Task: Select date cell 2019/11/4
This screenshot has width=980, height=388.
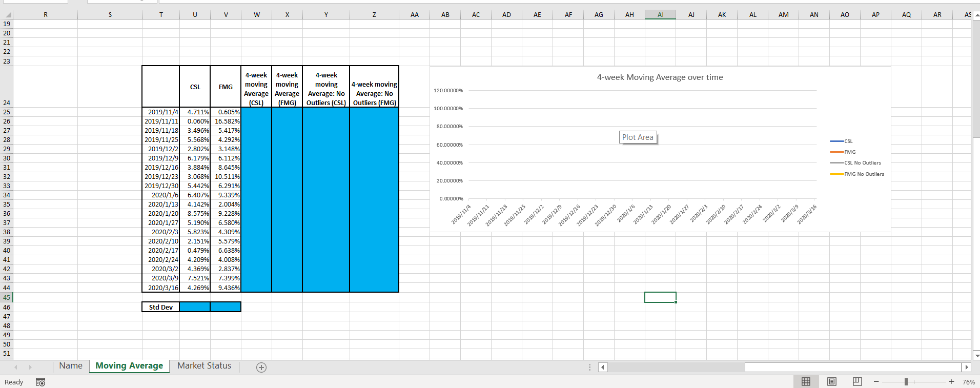Action: pyautogui.click(x=161, y=112)
